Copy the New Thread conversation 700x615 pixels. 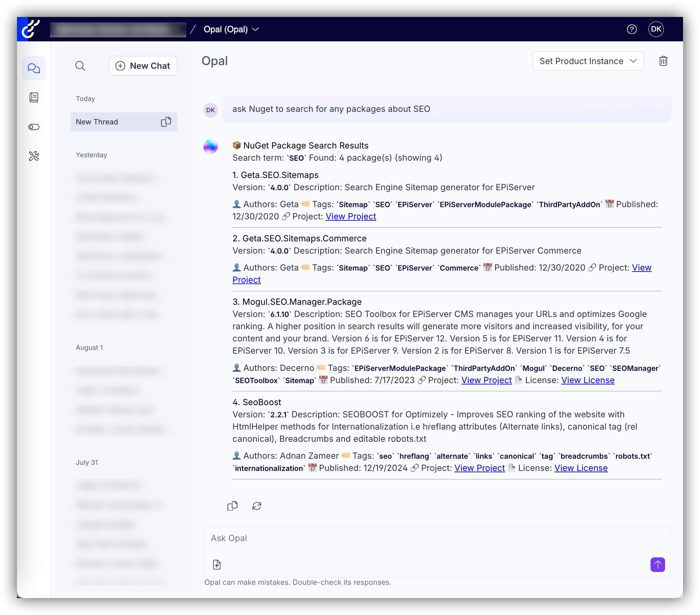point(166,122)
